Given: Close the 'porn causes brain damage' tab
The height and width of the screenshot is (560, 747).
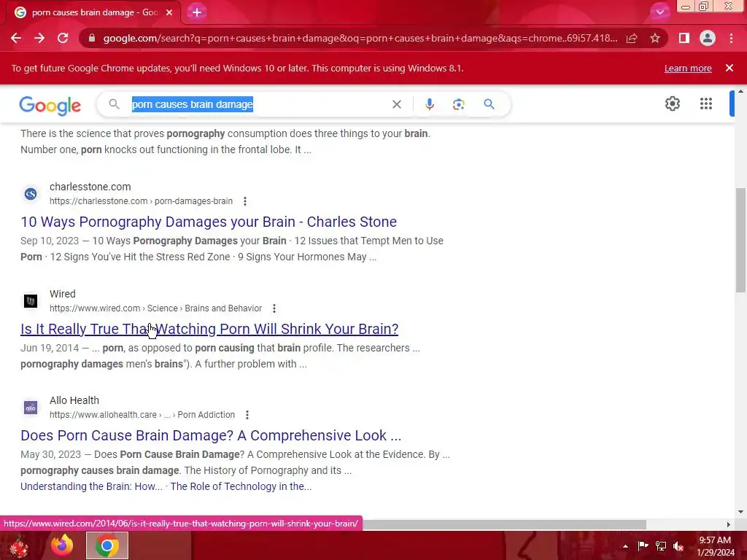Looking at the screenshot, I should (x=169, y=12).
